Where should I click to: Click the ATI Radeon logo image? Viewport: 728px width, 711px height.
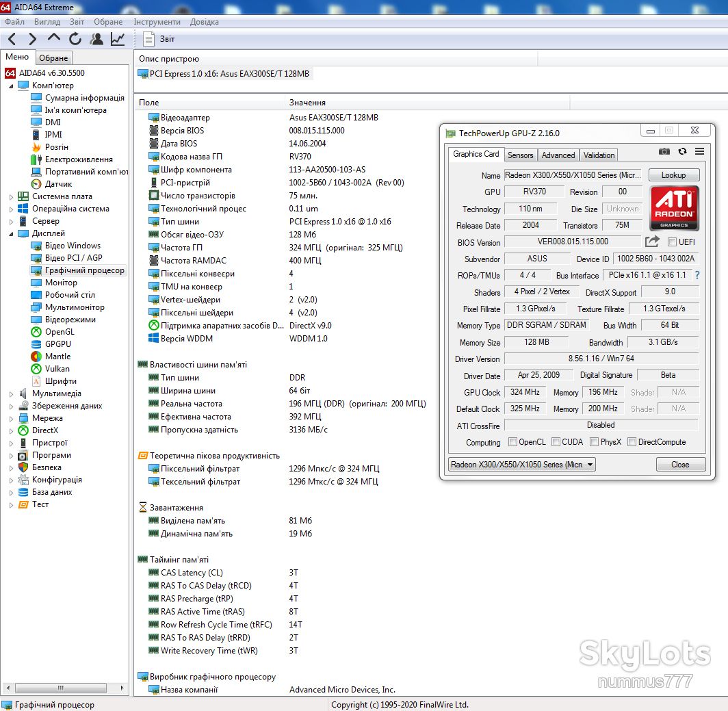[x=674, y=208]
